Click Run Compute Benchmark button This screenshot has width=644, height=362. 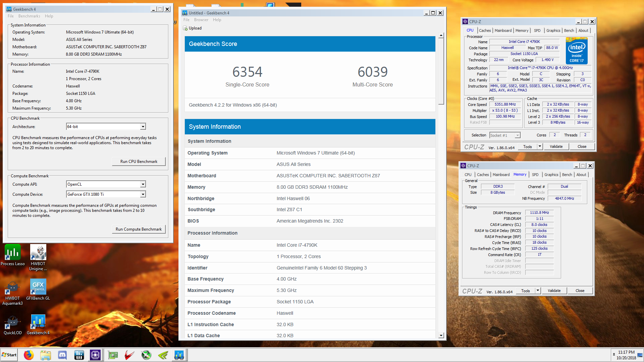click(x=139, y=229)
